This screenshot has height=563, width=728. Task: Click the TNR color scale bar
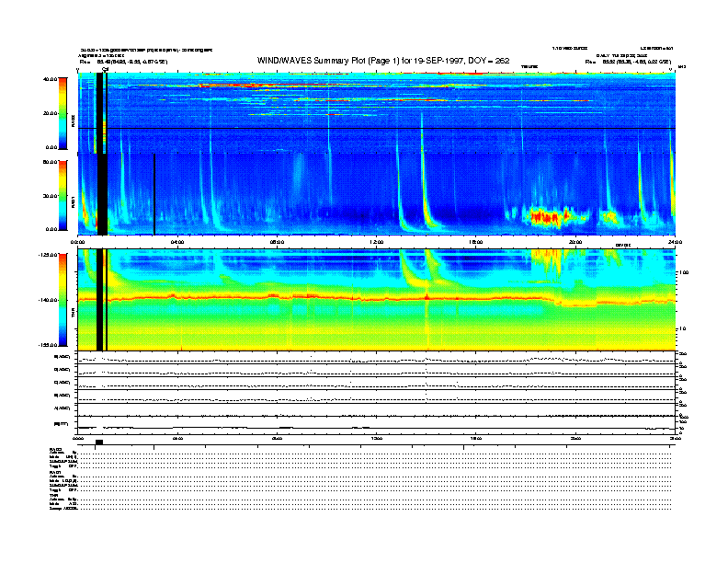[x=63, y=300]
